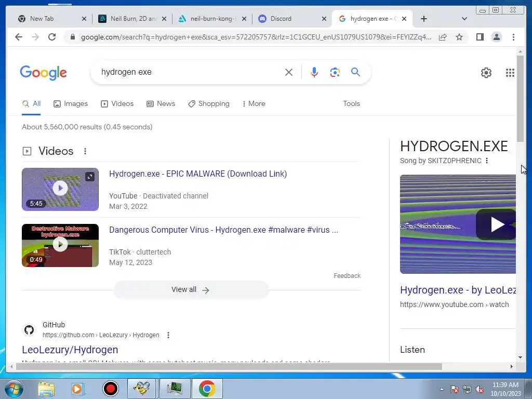Viewport: 532px width, 399px height.
Task: Click the address bar URL
Action: coord(256,37)
